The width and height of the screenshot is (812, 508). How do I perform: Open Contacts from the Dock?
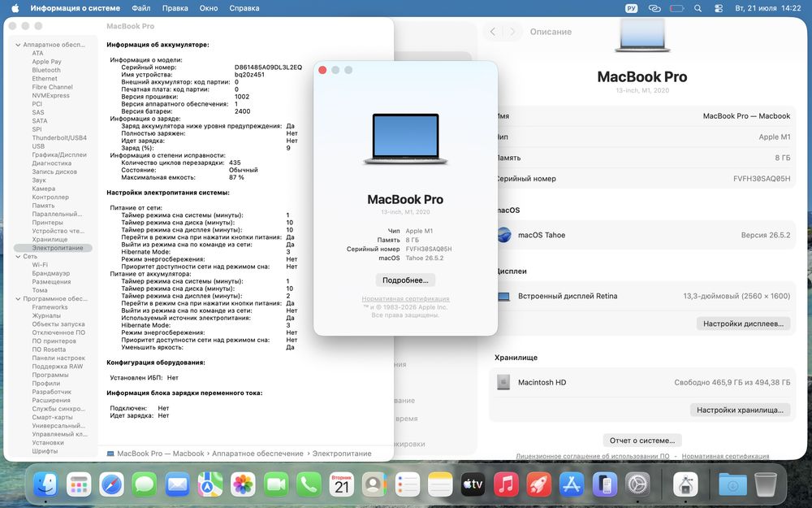(374, 485)
